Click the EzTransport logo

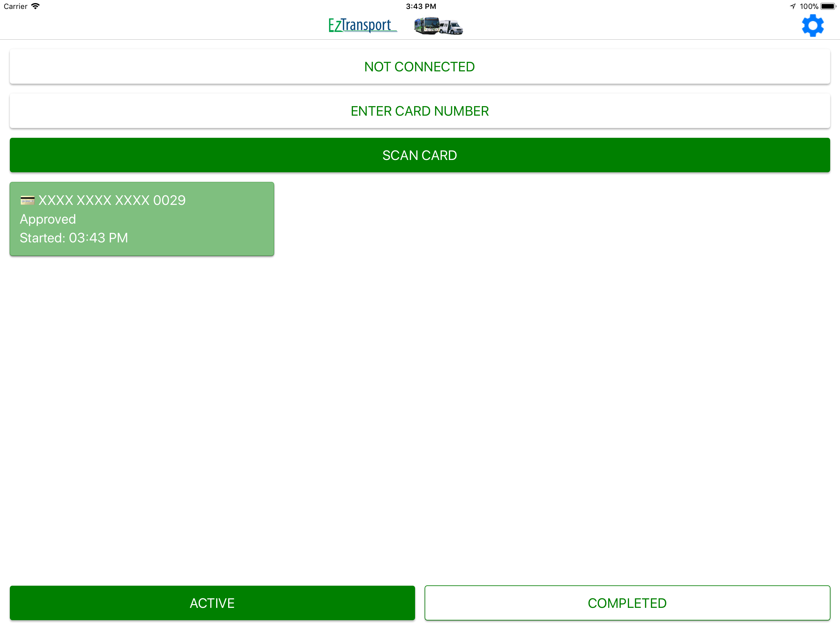click(363, 26)
